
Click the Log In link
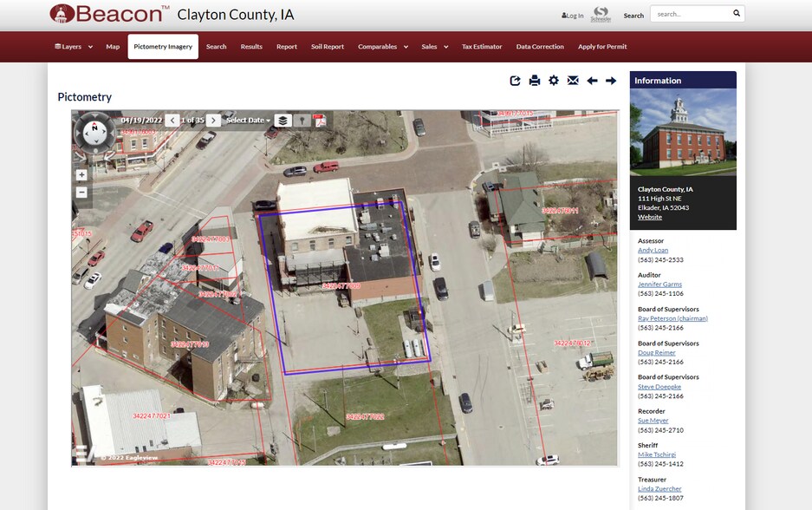point(573,16)
